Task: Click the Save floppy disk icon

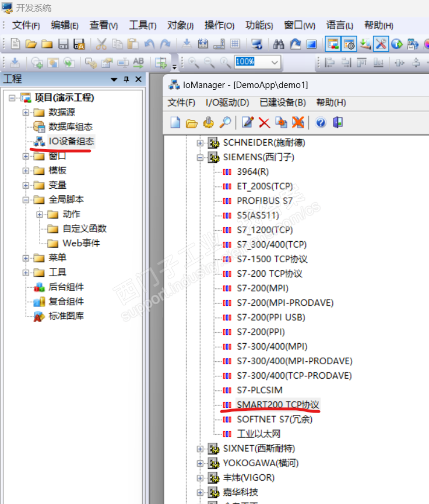Action: pyautogui.click(x=63, y=44)
